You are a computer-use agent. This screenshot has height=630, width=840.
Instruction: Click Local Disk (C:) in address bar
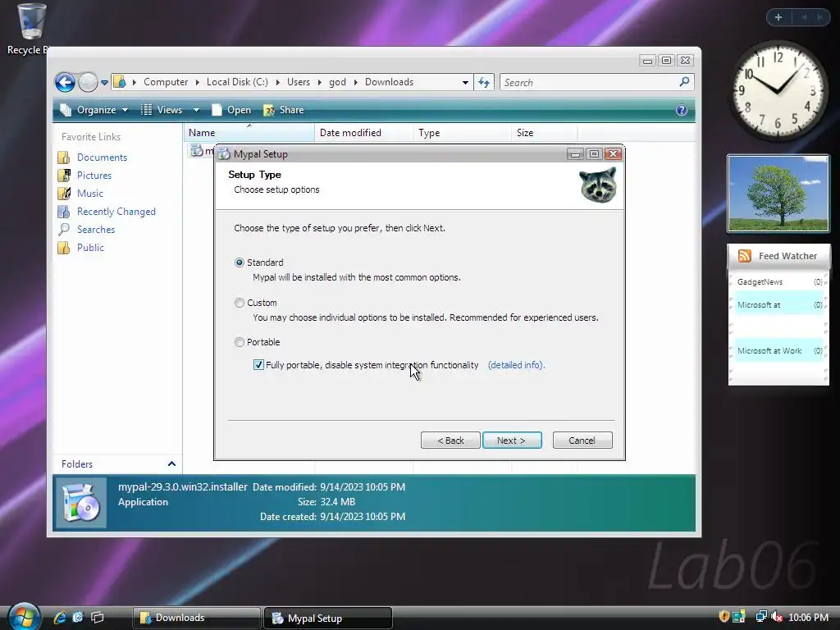(237, 82)
